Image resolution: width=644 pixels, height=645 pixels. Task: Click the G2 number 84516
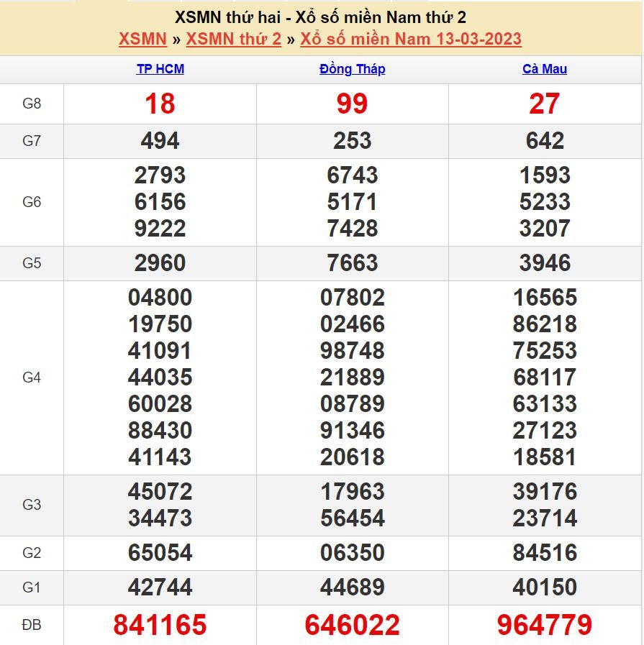pos(545,553)
